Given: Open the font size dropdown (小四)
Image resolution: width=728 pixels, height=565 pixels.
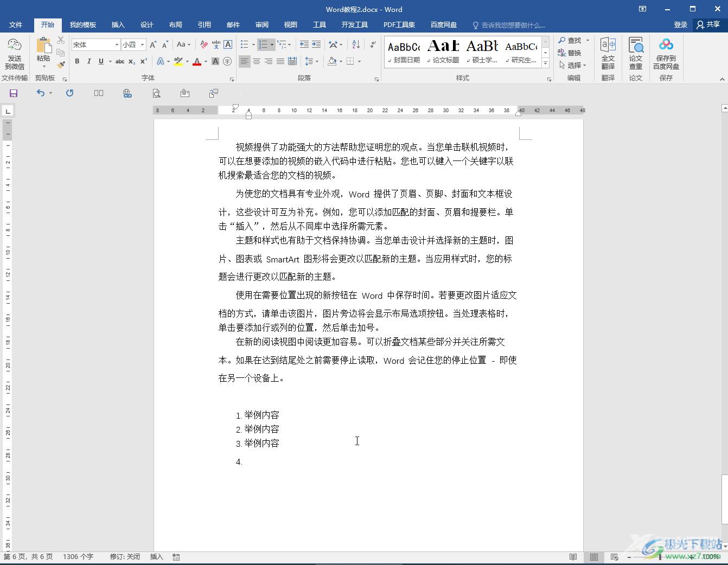Looking at the screenshot, I should (142, 44).
